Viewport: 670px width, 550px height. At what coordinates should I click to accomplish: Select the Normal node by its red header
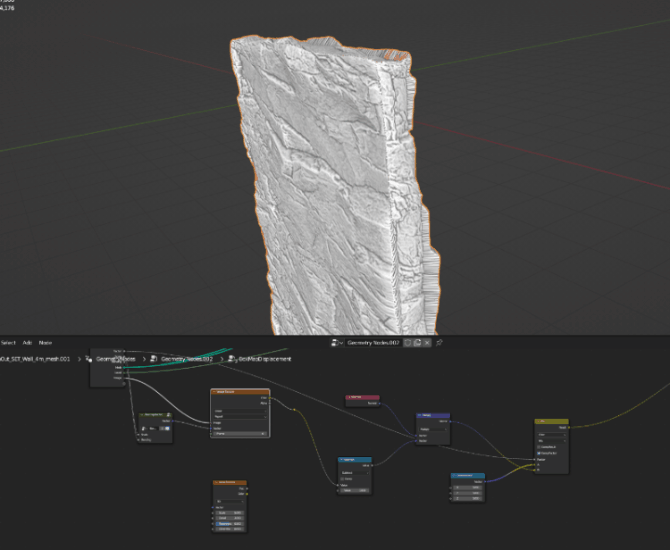(363, 397)
